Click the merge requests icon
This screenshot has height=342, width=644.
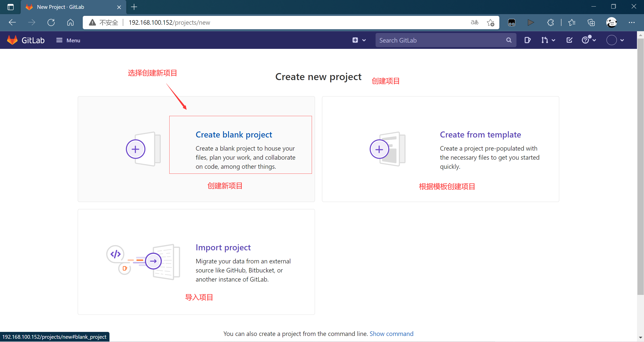[x=546, y=40]
